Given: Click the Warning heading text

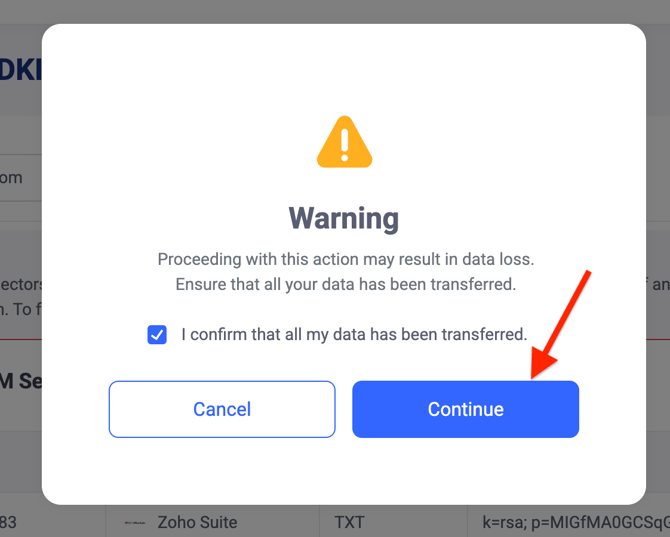Looking at the screenshot, I should click(x=344, y=219).
